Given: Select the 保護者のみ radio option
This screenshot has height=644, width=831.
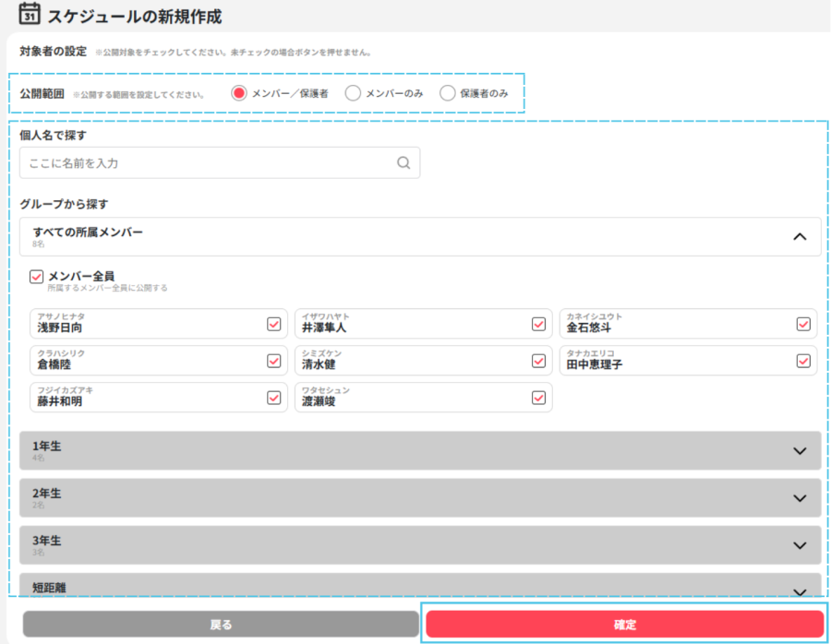Looking at the screenshot, I should coord(448,93).
